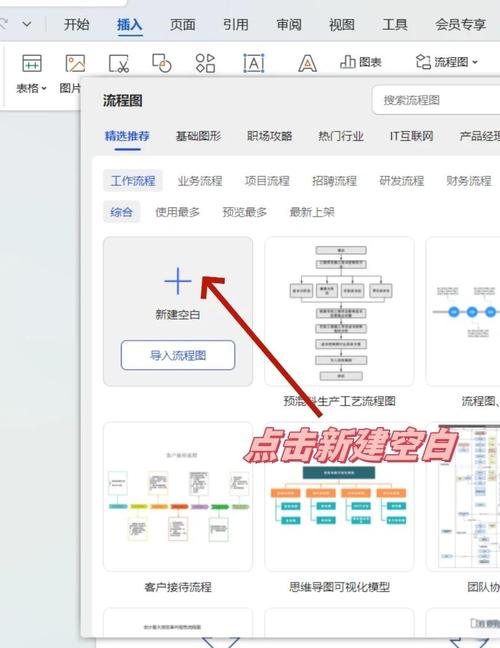This screenshot has height=648, width=500.
Task: Sort by 综合
Action: [x=121, y=212]
